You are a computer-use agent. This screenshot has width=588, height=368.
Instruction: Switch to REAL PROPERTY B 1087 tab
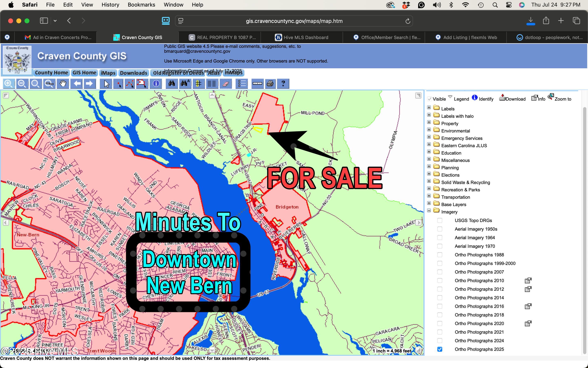coord(220,37)
